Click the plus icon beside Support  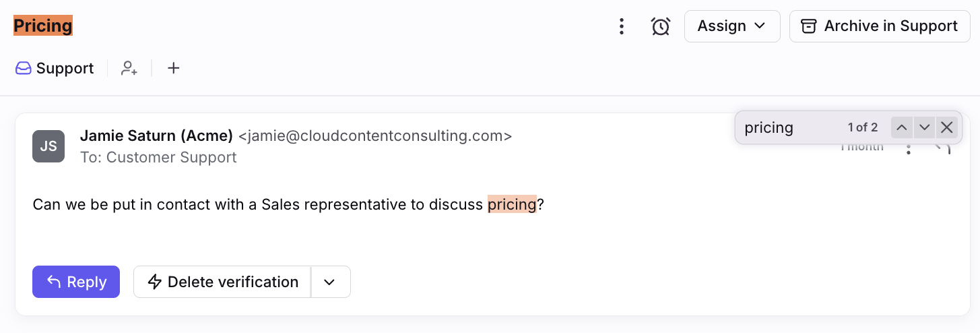point(174,68)
